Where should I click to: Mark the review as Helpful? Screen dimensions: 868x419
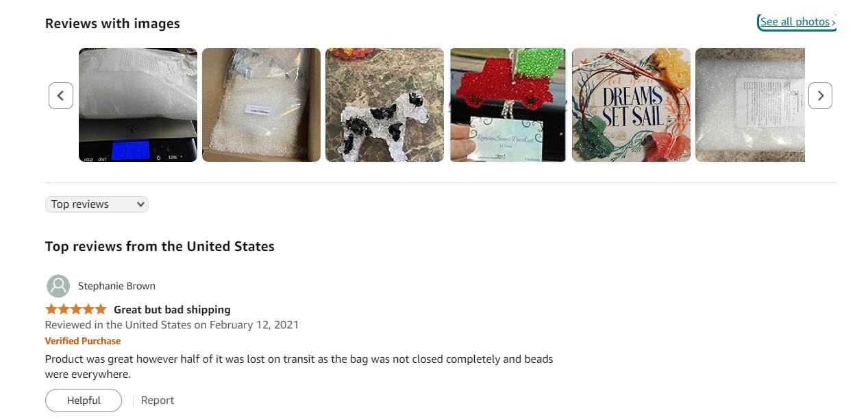tap(84, 400)
